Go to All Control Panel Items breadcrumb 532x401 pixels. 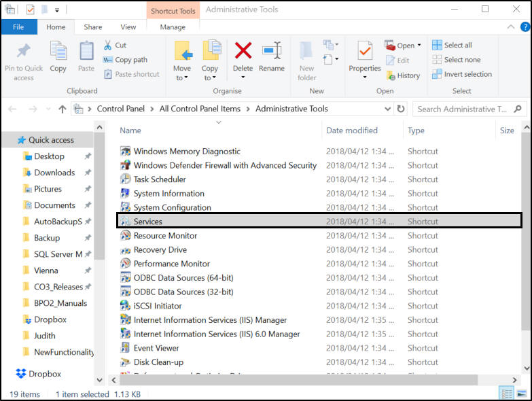(x=200, y=109)
